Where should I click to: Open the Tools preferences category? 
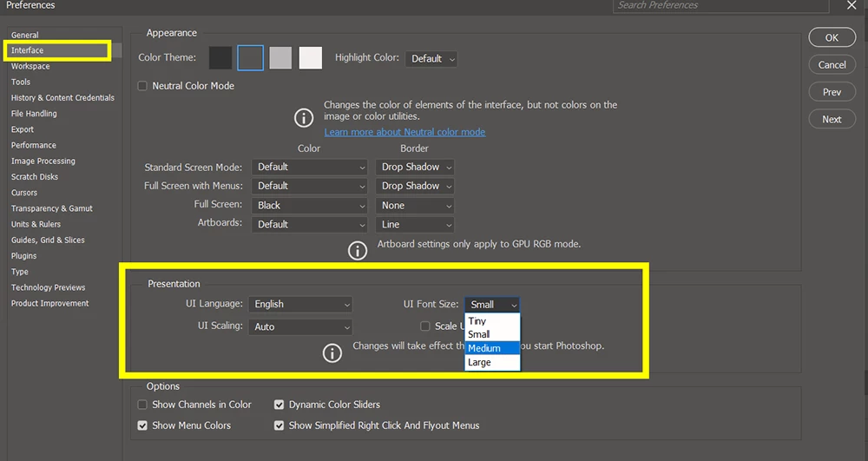coord(21,82)
